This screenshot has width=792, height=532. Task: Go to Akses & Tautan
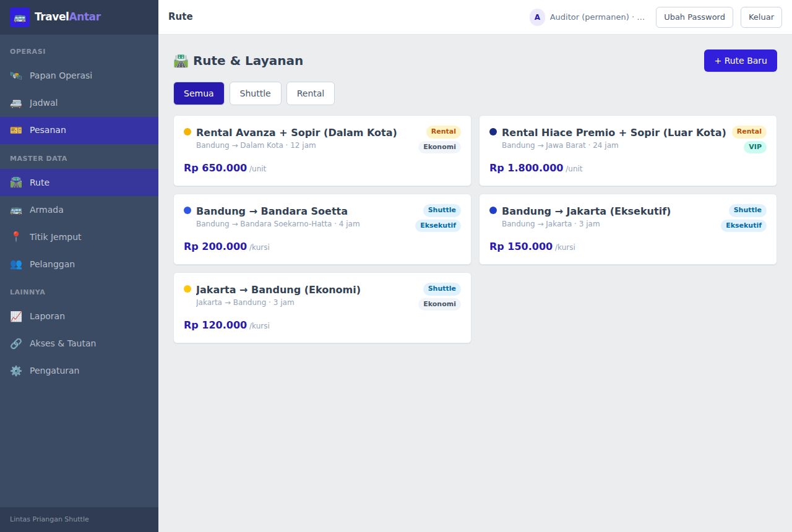point(79,343)
